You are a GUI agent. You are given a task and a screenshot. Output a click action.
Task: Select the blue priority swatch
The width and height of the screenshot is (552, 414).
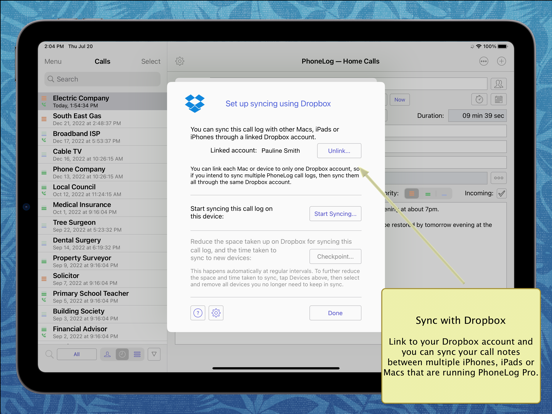point(444,194)
